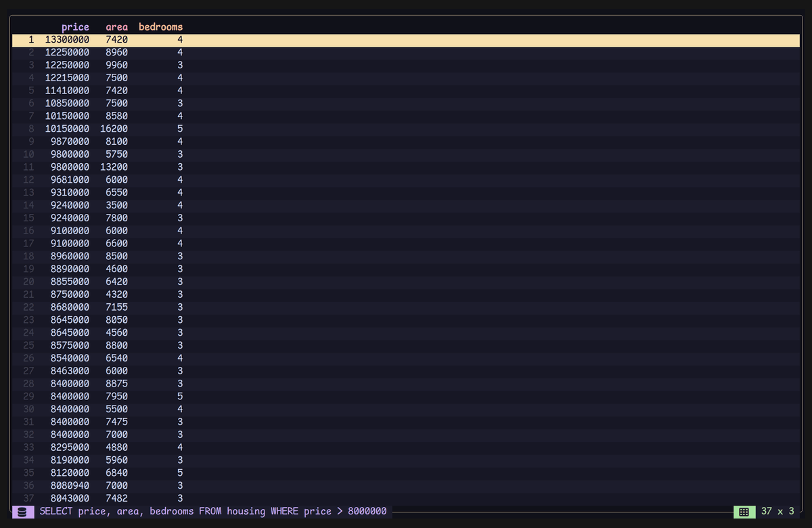
Task: Select the price column header
Action: [75, 27]
